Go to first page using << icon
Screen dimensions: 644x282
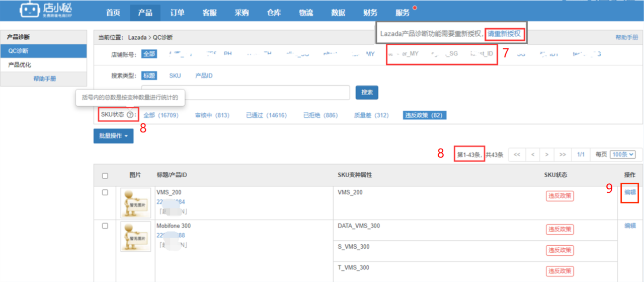pos(517,155)
